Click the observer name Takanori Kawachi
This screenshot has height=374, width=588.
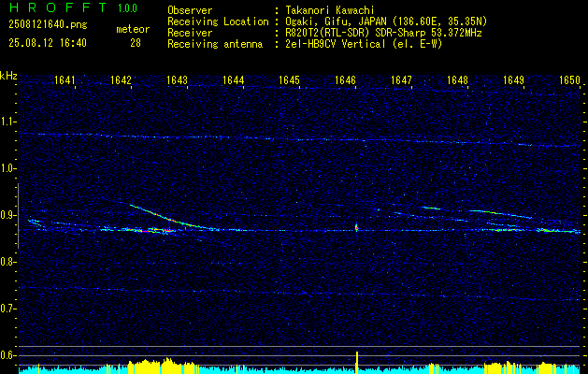[x=329, y=10]
